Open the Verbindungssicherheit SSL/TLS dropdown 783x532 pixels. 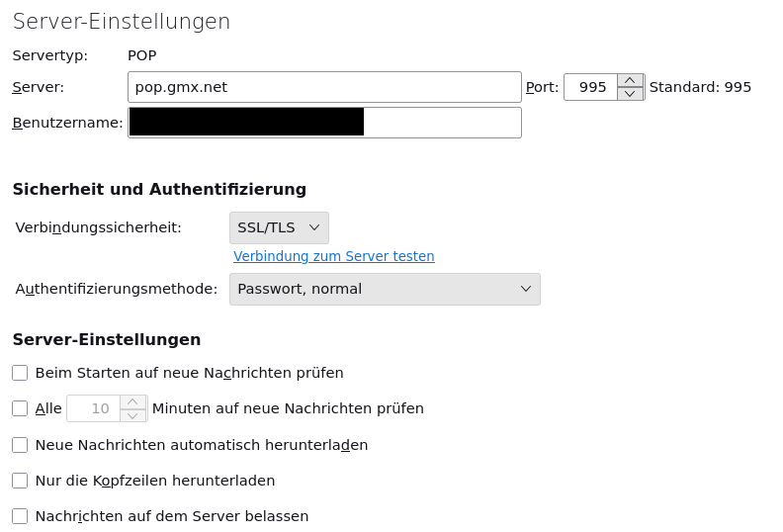pyautogui.click(x=279, y=227)
